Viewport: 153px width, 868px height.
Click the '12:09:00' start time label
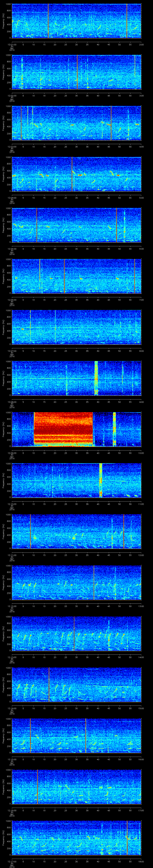(x=12, y=453)
